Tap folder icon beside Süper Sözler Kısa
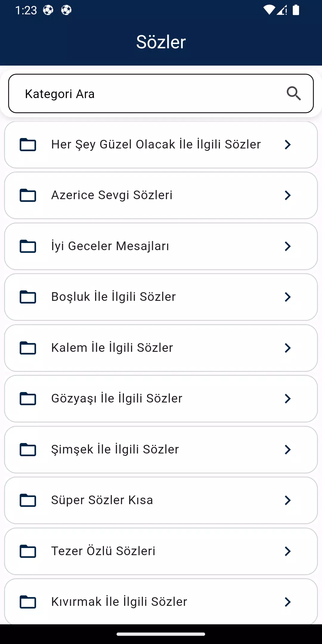This screenshot has height=644, width=322. (x=28, y=500)
